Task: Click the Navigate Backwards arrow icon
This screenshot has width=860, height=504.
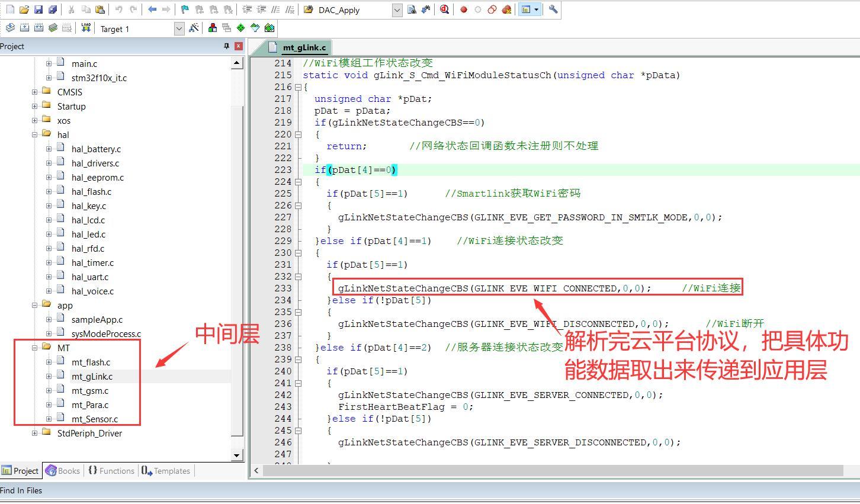Action: (x=152, y=9)
